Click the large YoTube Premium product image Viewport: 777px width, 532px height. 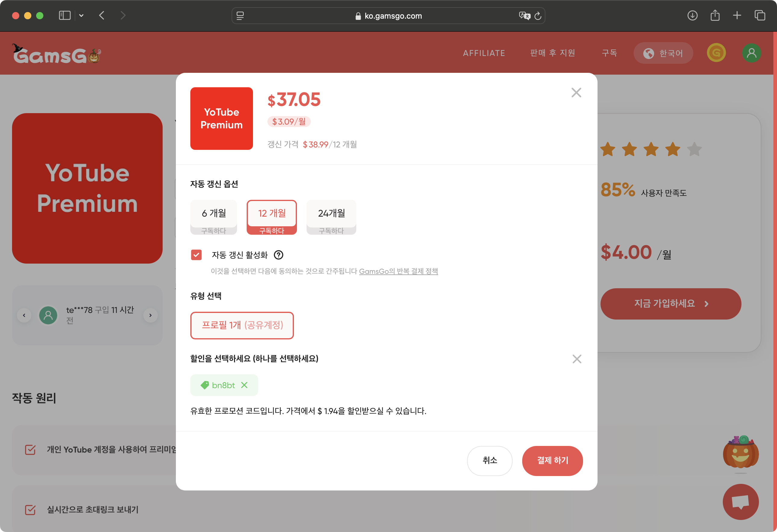click(87, 188)
